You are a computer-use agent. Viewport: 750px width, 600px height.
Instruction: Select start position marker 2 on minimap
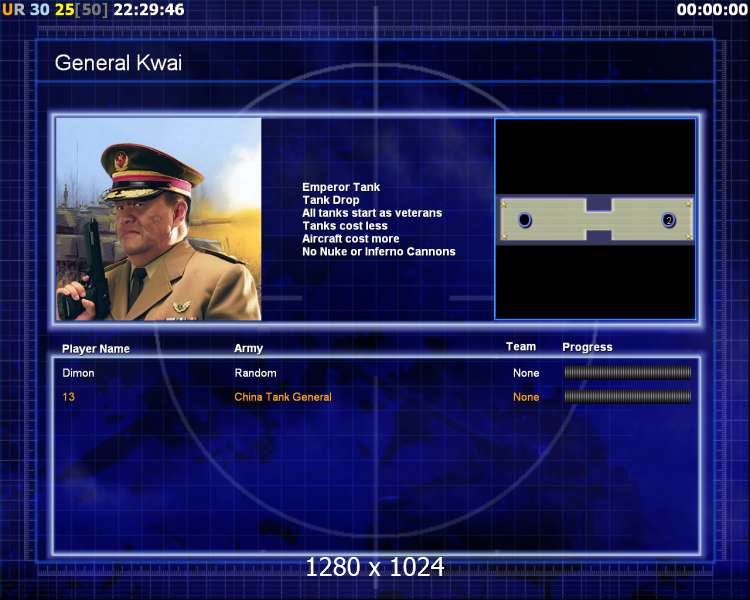pos(668,220)
